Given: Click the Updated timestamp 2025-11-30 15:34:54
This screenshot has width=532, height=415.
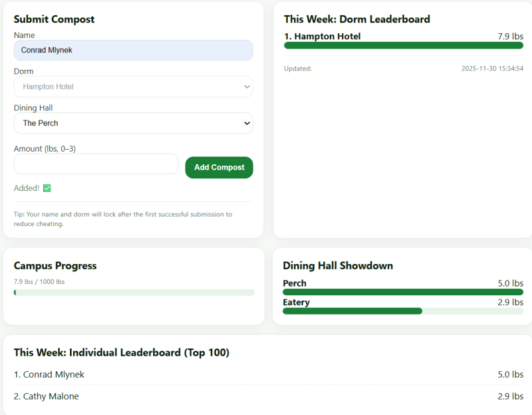Looking at the screenshot, I should [x=492, y=69].
